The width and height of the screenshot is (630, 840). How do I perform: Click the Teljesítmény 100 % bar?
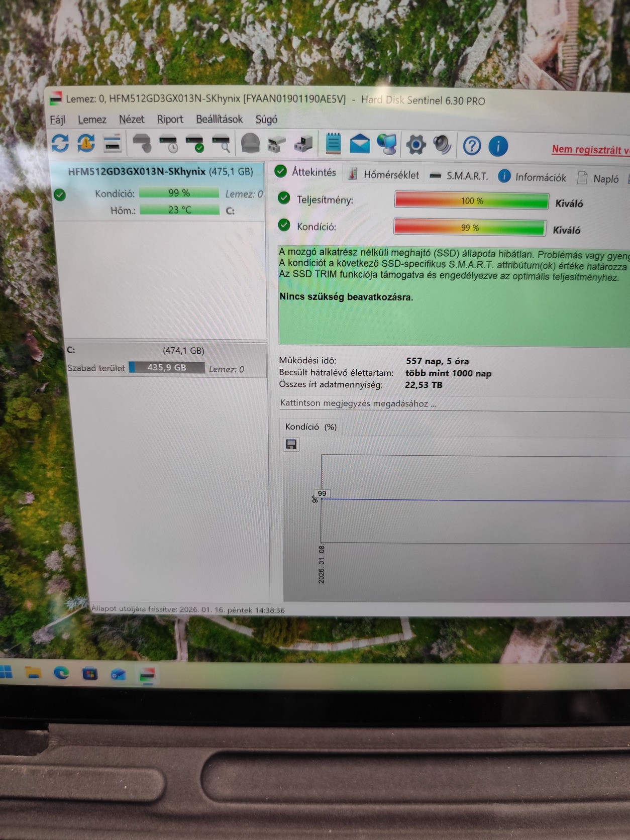(x=471, y=200)
